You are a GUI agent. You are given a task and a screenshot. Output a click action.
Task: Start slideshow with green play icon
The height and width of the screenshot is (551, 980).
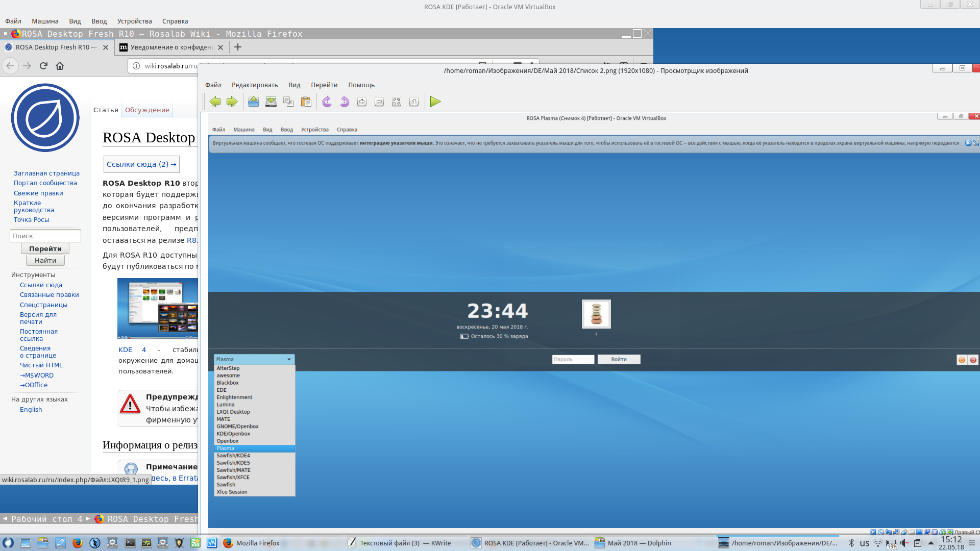coord(435,102)
